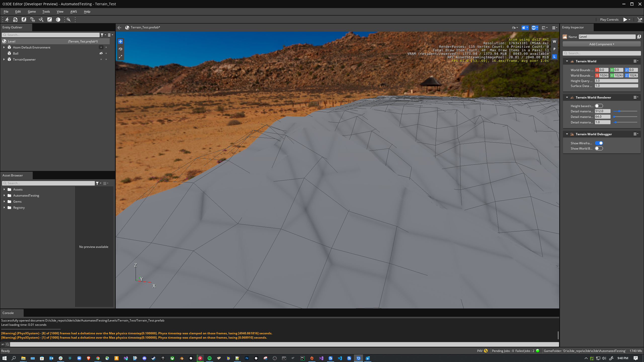This screenshot has height=362, width=644.
Task: Toggle the Show World Bounds switch
Action: 599,148
